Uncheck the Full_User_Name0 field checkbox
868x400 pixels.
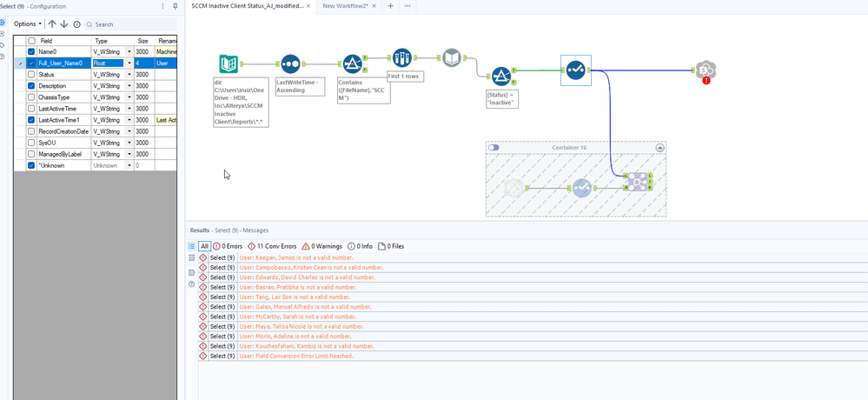31,63
